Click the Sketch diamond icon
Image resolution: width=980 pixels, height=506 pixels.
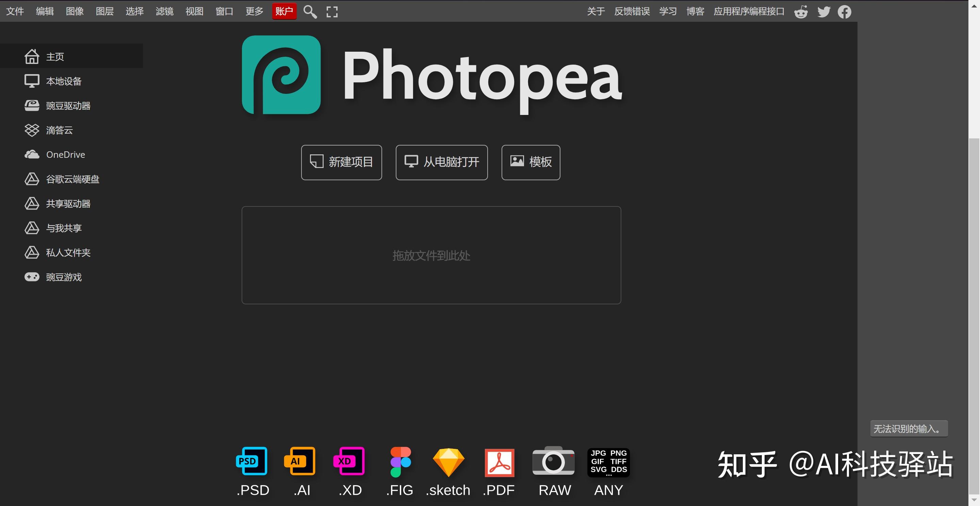click(x=448, y=462)
